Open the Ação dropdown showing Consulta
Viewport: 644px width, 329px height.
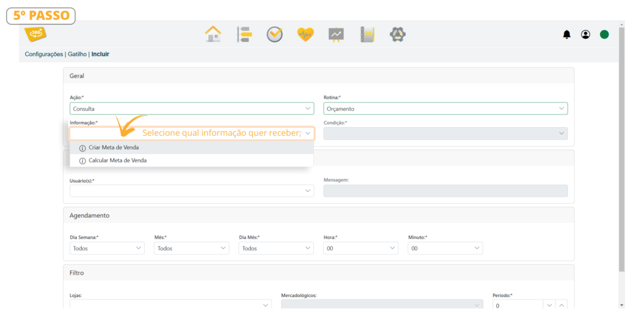click(192, 108)
